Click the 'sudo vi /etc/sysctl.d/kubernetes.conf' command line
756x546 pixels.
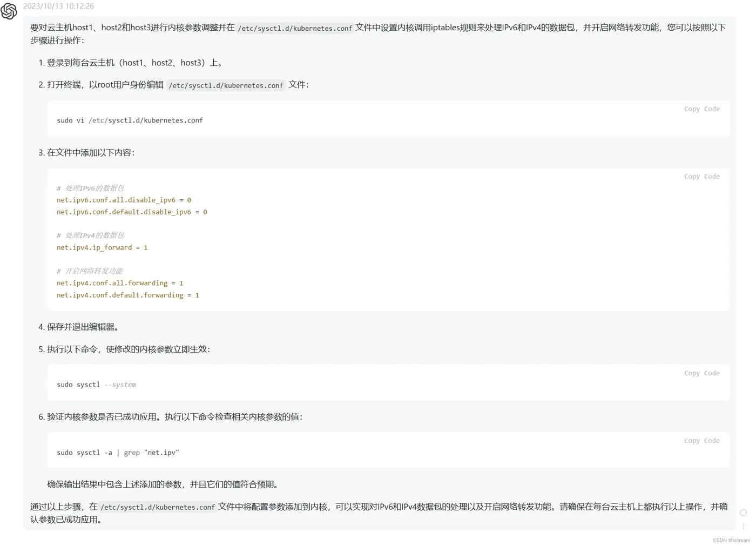coord(130,120)
